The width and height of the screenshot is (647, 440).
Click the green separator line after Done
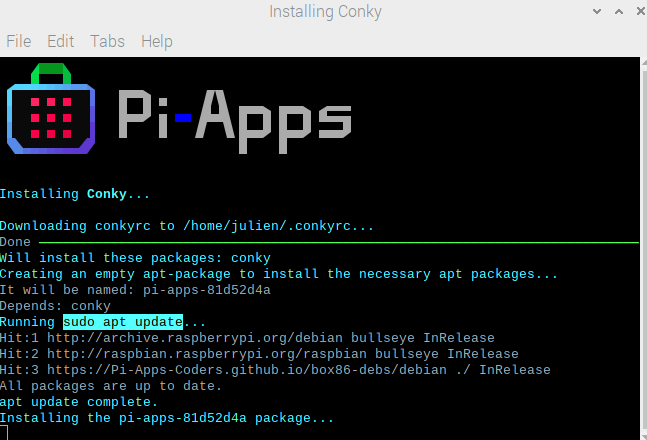point(340,242)
